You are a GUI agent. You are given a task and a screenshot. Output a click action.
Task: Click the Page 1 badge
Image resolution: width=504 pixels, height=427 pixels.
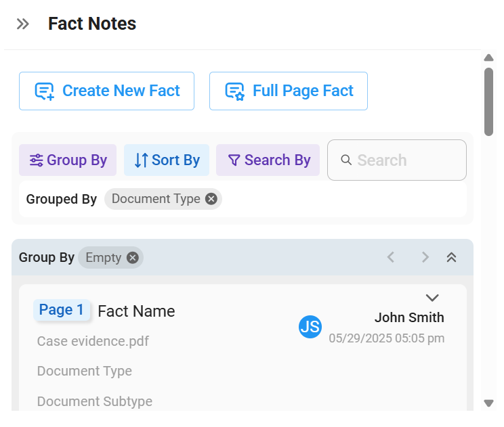tap(62, 310)
